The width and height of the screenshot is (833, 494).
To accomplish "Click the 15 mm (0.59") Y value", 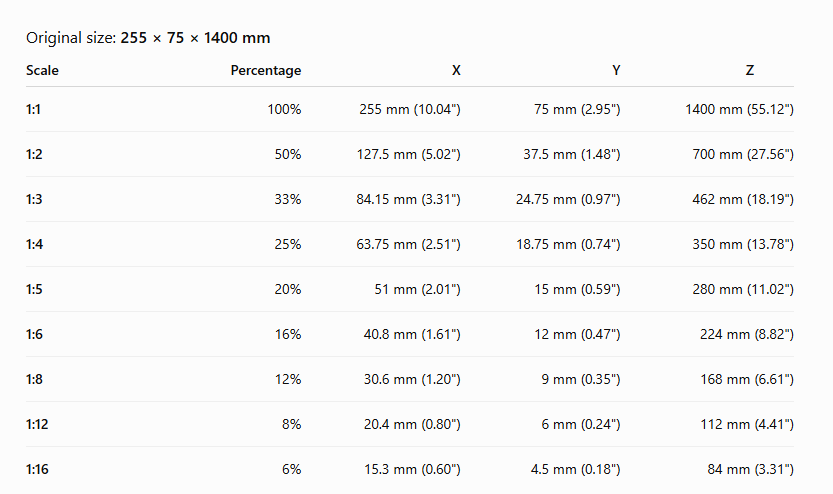I will pos(577,289).
